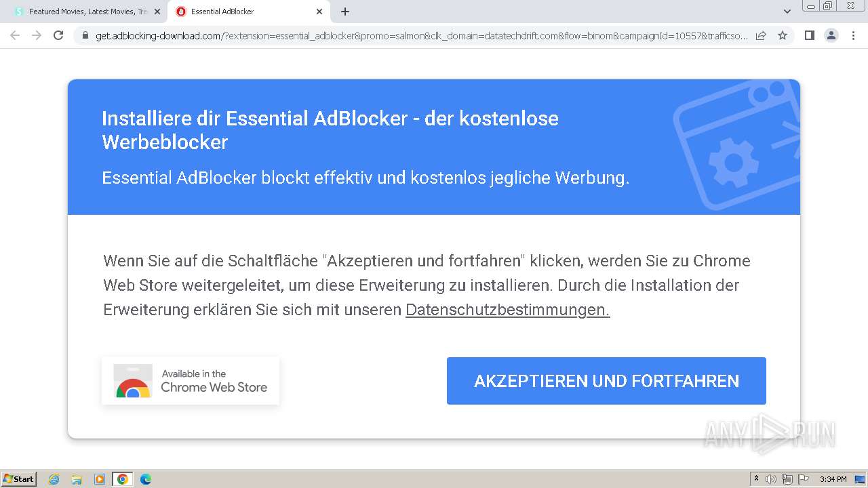Image resolution: width=868 pixels, height=488 pixels.
Task: Share this page via address bar icon
Action: tap(761, 35)
